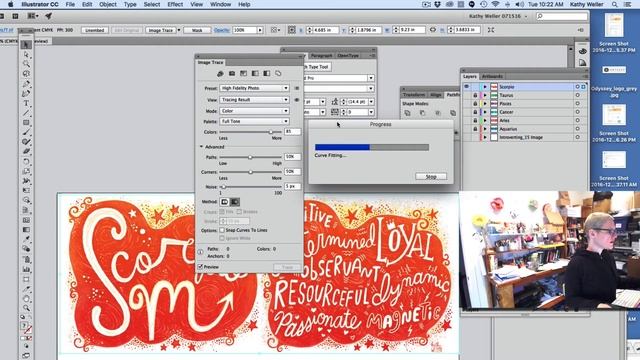Open Spotlight search in menu bar
640x360 pixels.
click(615, 4)
